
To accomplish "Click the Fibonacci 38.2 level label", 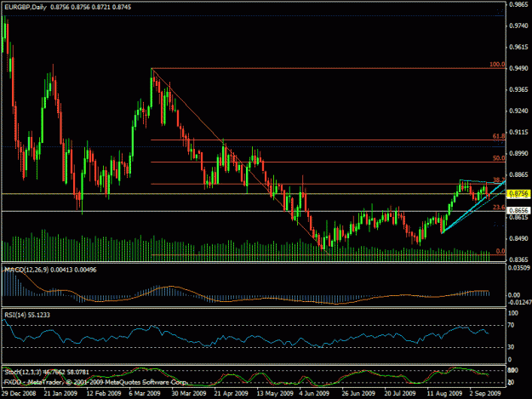I will (499, 180).
